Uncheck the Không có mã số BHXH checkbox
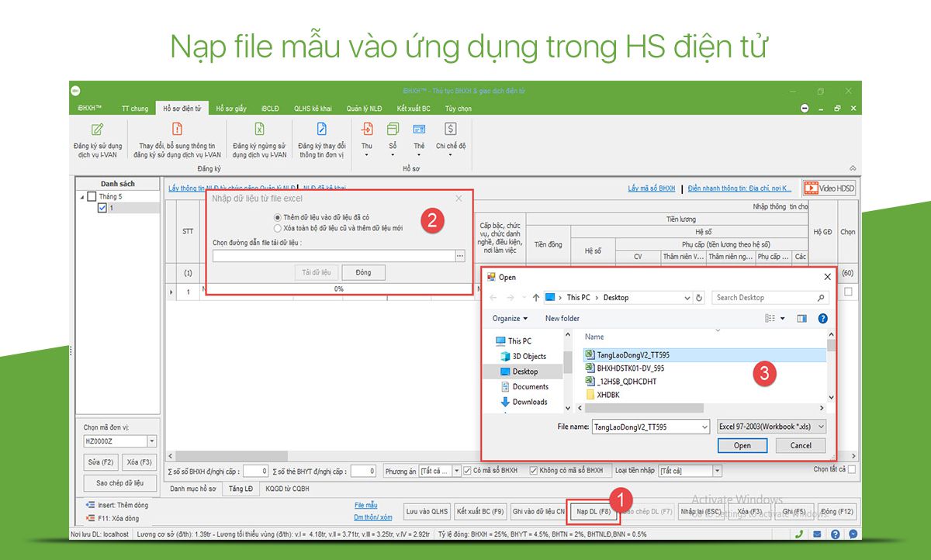The image size is (931, 560). [534, 470]
